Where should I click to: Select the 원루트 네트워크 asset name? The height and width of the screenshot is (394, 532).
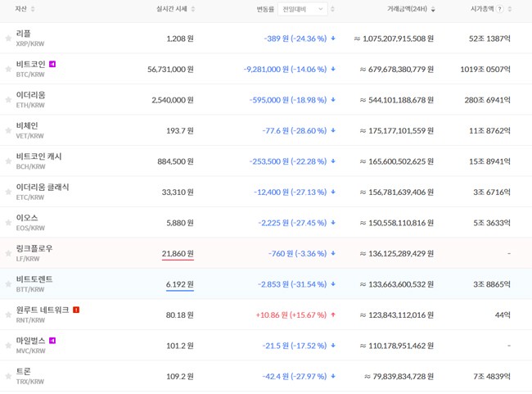pyautogui.click(x=43, y=310)
